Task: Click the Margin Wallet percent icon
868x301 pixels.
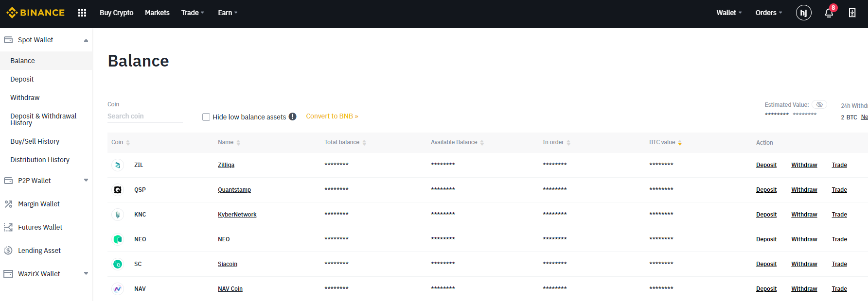Action: [x=8, y=204]
